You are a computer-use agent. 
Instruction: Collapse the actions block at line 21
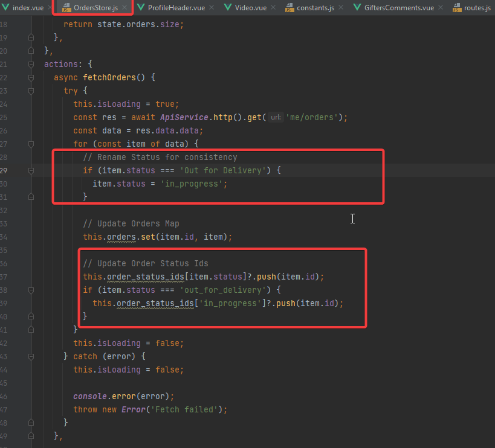31,65
